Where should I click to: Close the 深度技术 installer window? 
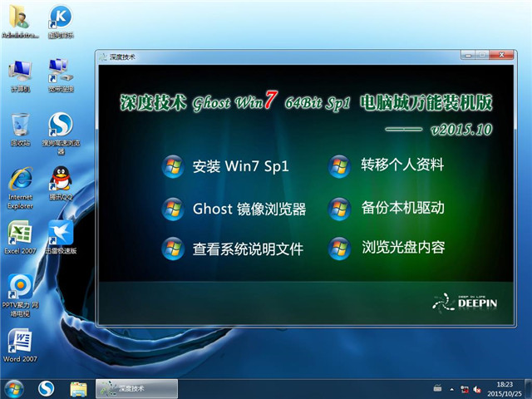(x=501, y=54)
